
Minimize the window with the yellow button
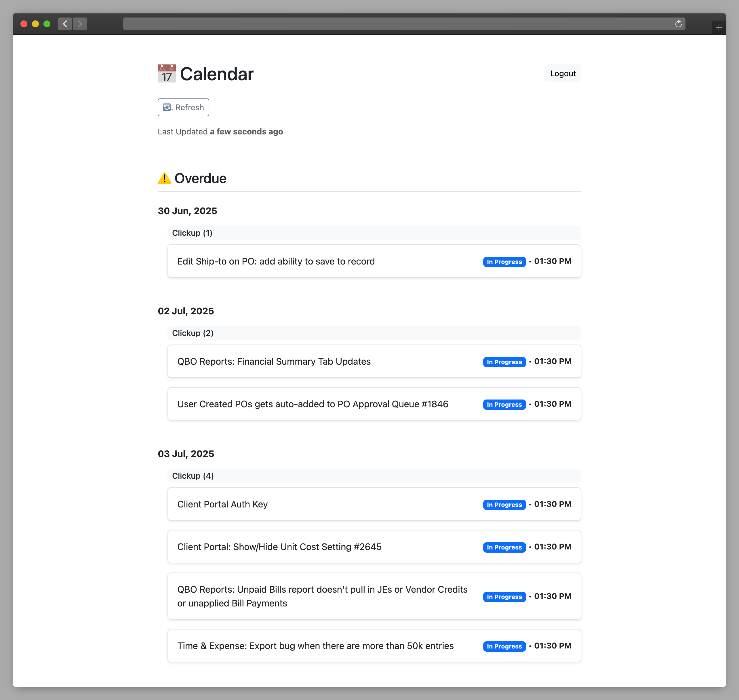35,24
